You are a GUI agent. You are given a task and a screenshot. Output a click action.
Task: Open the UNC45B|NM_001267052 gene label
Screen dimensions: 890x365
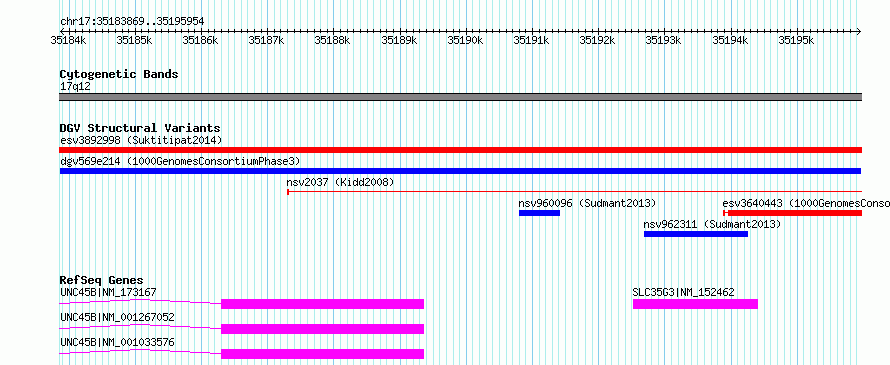117,317
